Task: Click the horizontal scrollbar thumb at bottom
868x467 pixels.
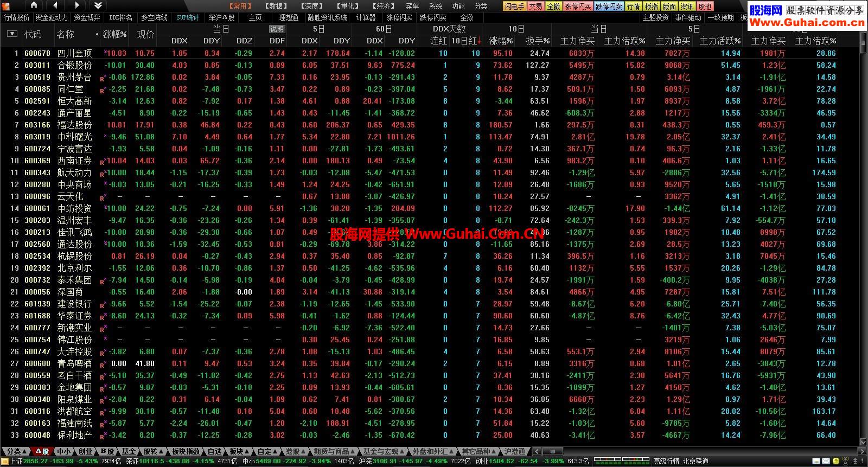Action: coord(552,451)
